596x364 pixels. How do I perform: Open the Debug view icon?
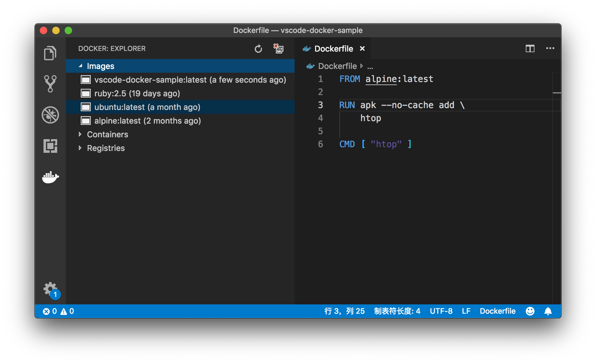point(50,115)
